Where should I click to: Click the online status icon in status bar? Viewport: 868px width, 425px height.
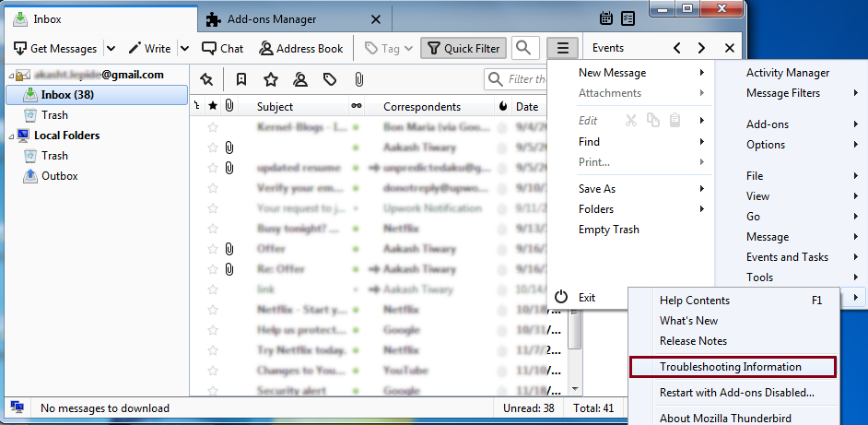point(18,409)
